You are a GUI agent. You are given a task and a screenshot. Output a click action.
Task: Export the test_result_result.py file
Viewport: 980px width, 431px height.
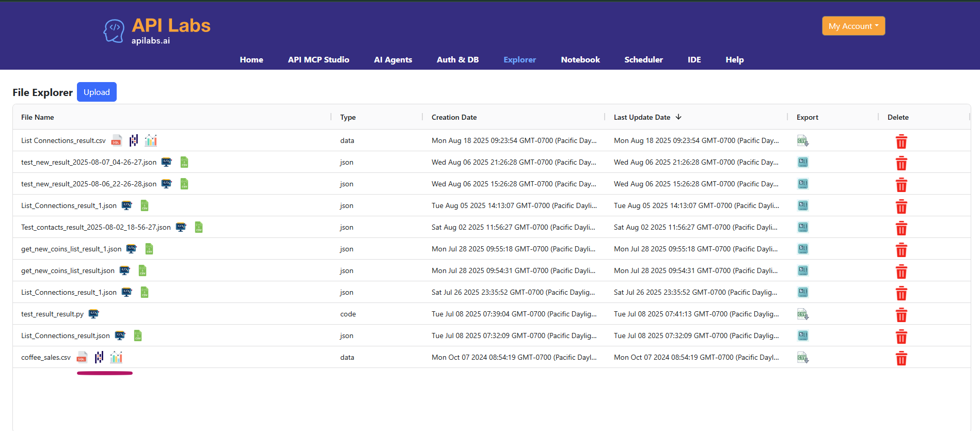(803, 314)
